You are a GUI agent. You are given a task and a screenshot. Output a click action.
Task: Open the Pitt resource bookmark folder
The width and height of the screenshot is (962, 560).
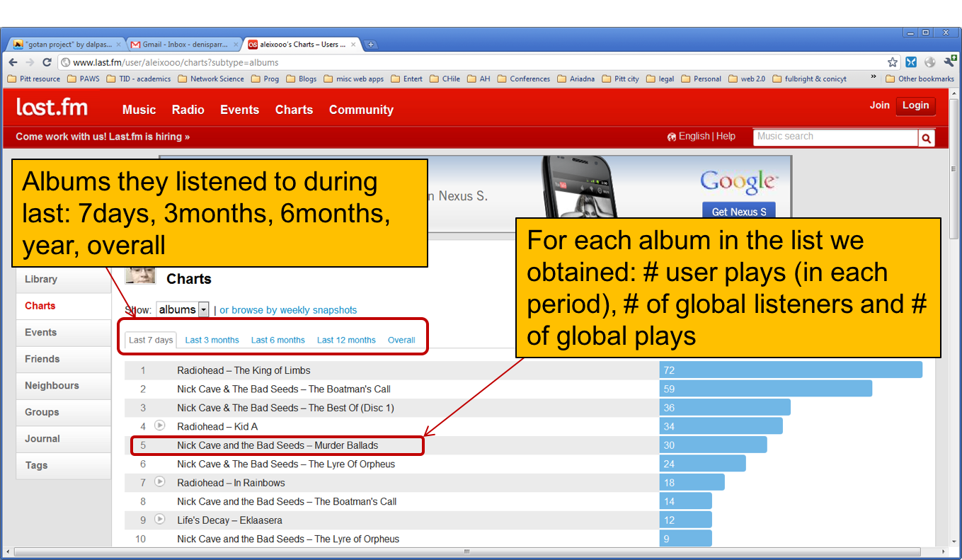click(34, 79)
